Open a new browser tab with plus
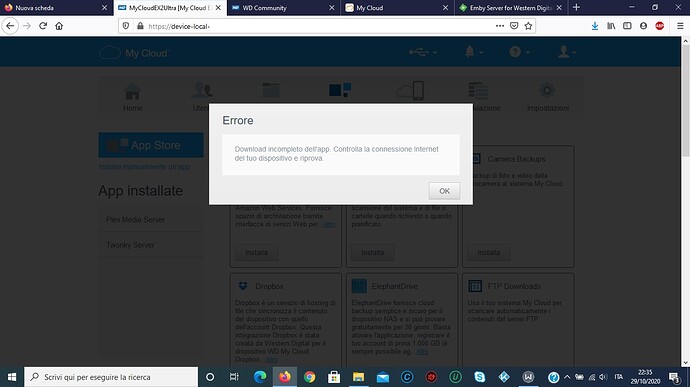This screenshot has width=690, height=387. click(x=576, y=7)
